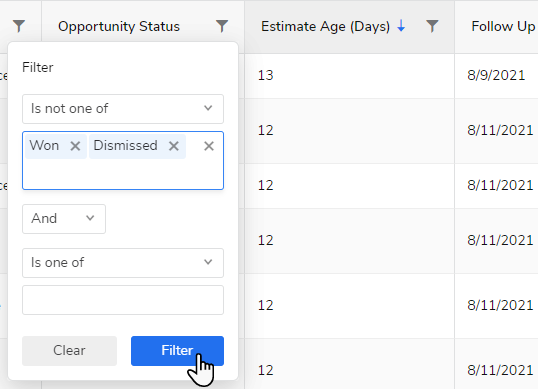The width and height of the screenshot is (538, 389).
Task: Click the filter icon left of Opportunity Status
Action: click(x=19, y=26)
